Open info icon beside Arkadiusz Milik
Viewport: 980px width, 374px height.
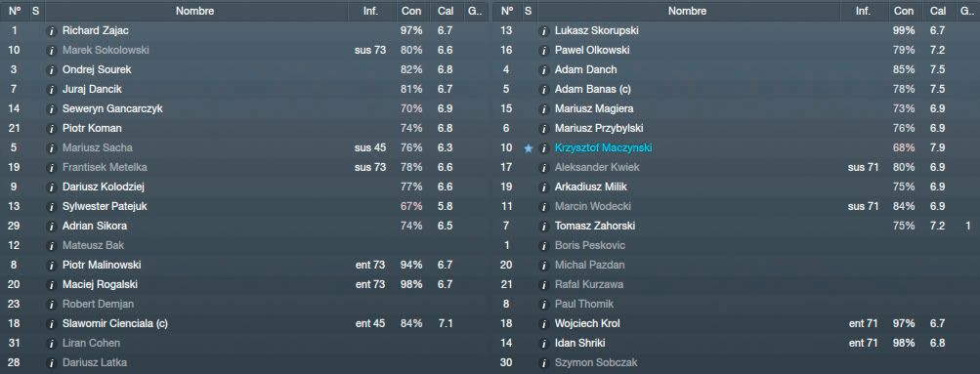click(544, 187)
